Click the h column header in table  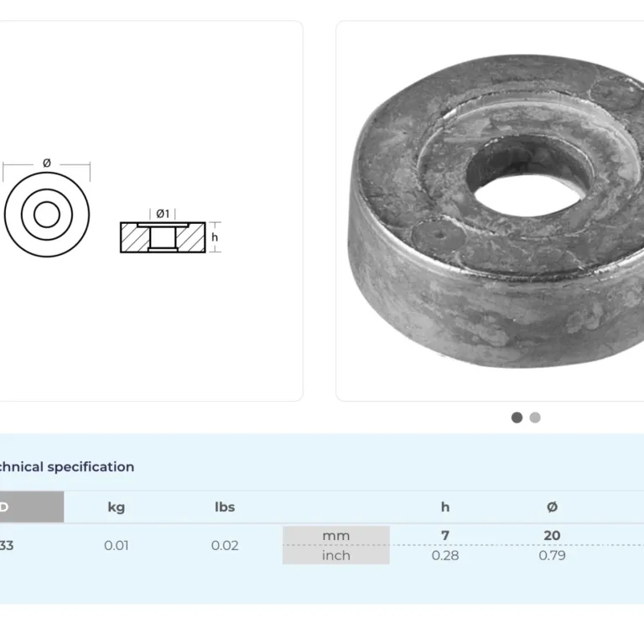[x=445, y=506]
